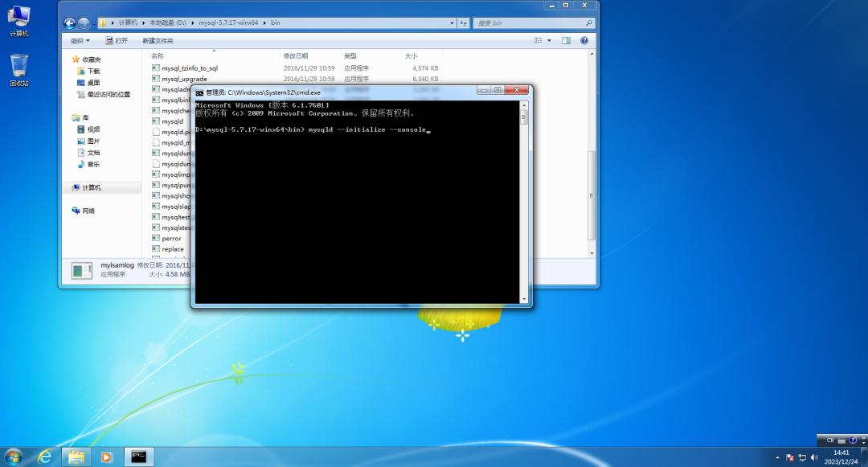Select 图片 library in navigation pane
This screenshot has width=868, height=467.
point(88,141)
